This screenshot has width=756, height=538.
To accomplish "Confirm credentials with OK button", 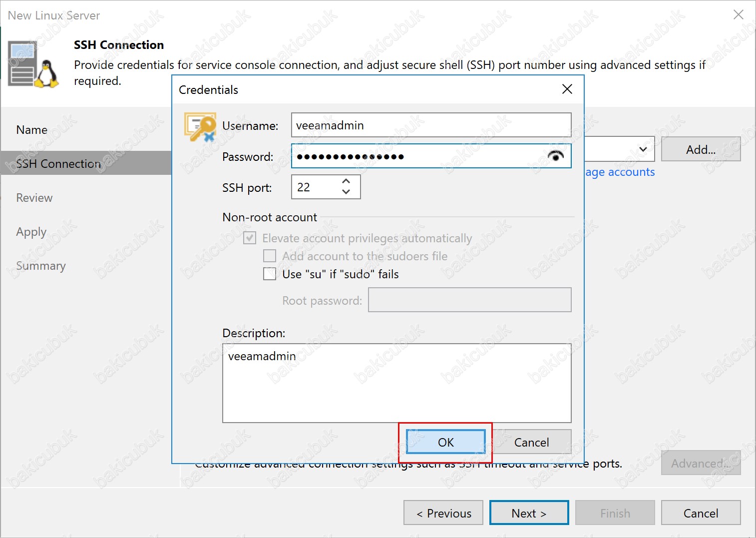I will [x=445, y=442].
